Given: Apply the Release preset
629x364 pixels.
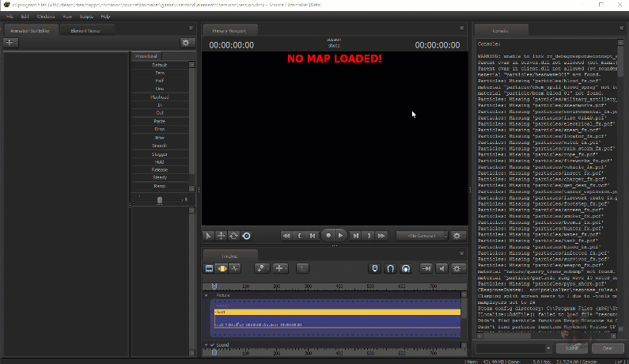Looking at the screenshot, I should [x=160, y=170].
